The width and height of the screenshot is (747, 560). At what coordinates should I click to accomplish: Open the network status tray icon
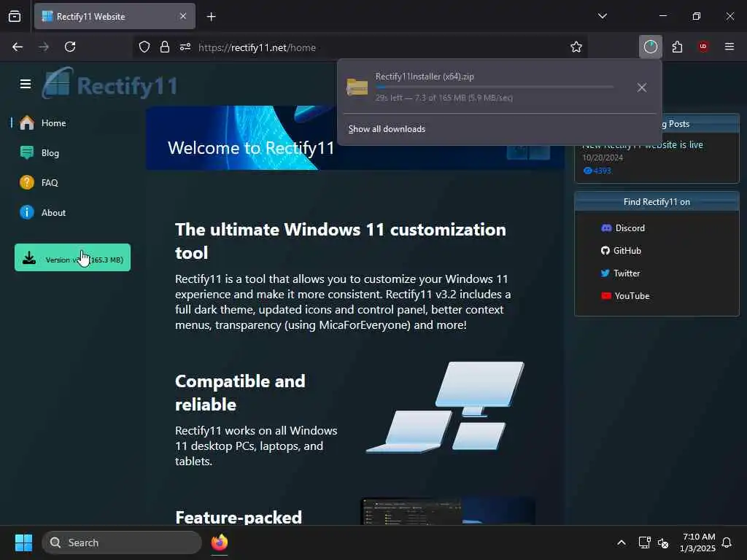pyautogui.click(x=644, y=542)
